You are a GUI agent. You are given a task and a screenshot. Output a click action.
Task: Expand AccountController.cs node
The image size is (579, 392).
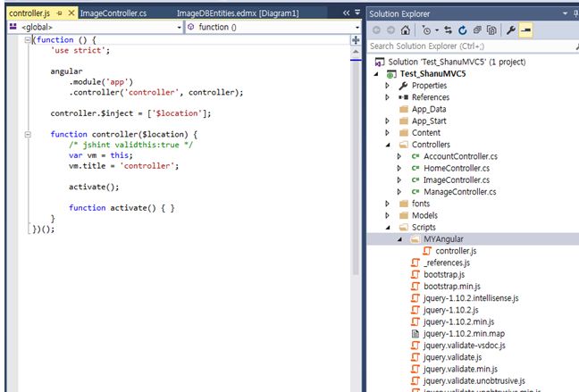coord(399,156)
